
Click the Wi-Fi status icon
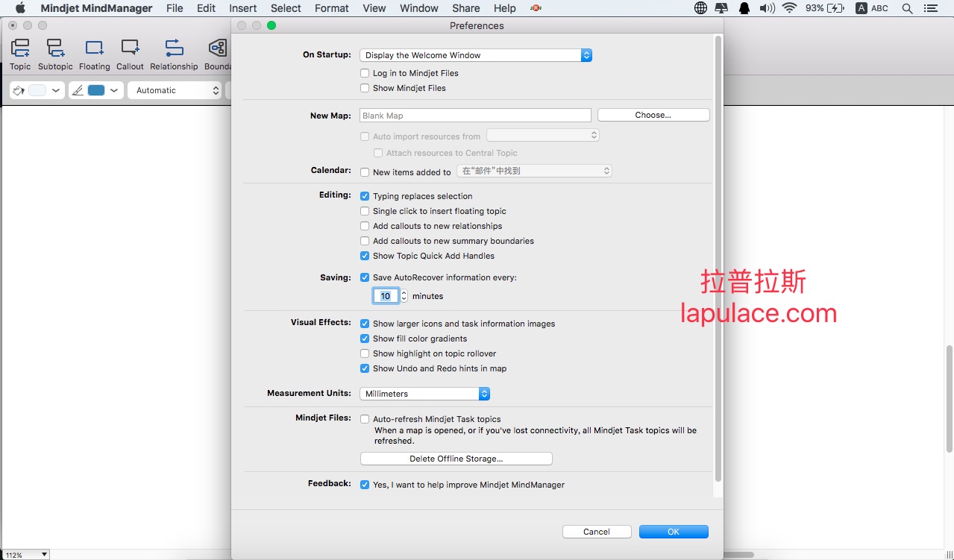point(789,8)
